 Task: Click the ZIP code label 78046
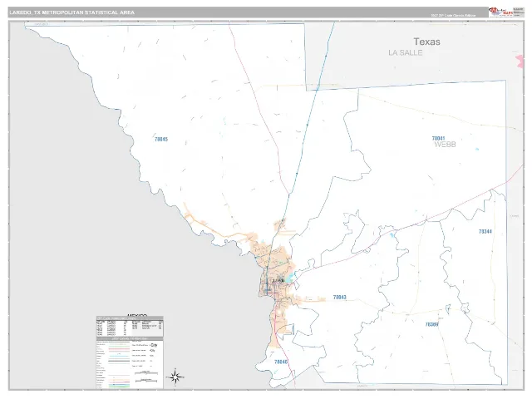click(x=281, y=362)
